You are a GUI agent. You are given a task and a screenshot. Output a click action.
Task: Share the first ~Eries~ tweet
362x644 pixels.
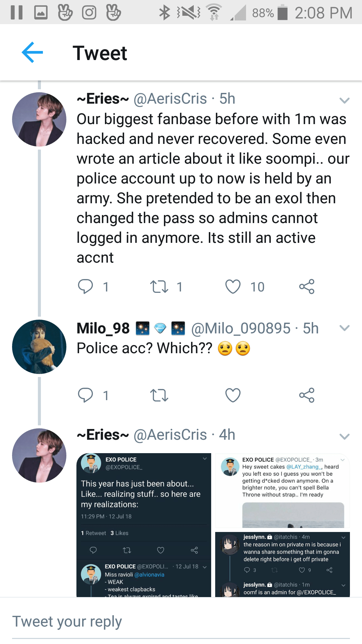(x=307, y=286)
